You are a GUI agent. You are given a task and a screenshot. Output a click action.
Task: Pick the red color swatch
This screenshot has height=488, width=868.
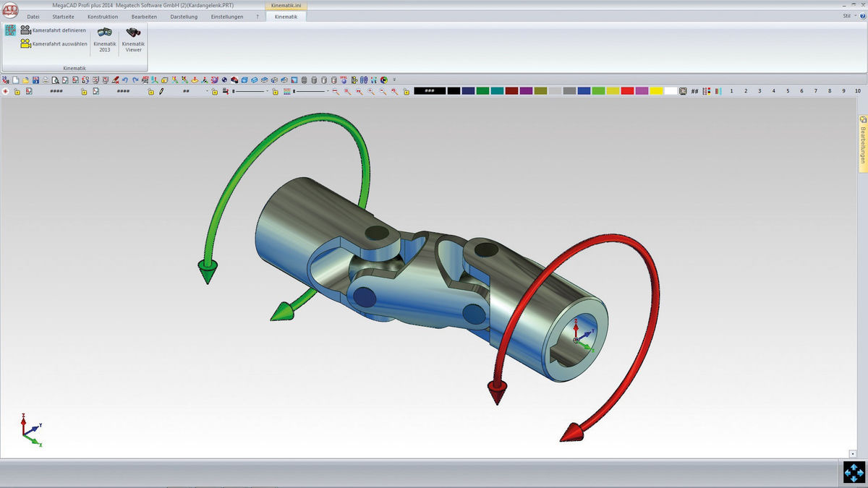coord(627,91)
